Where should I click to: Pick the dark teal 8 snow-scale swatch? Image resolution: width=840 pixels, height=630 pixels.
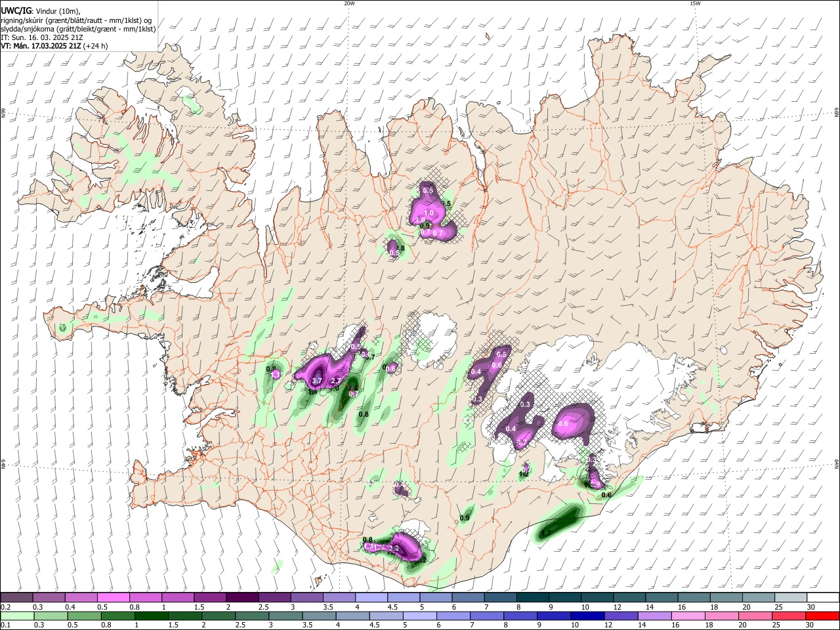(x=532, y=597)
